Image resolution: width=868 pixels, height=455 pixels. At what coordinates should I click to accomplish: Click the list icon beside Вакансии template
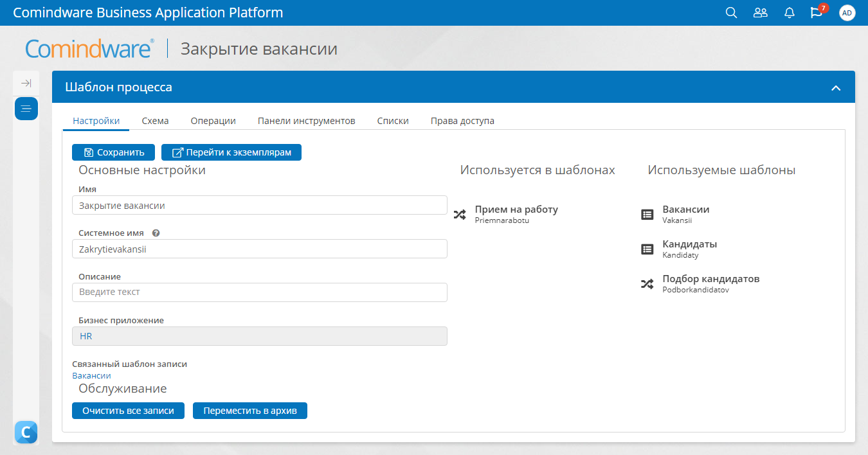pyautogui.click(x=647, y=215)
